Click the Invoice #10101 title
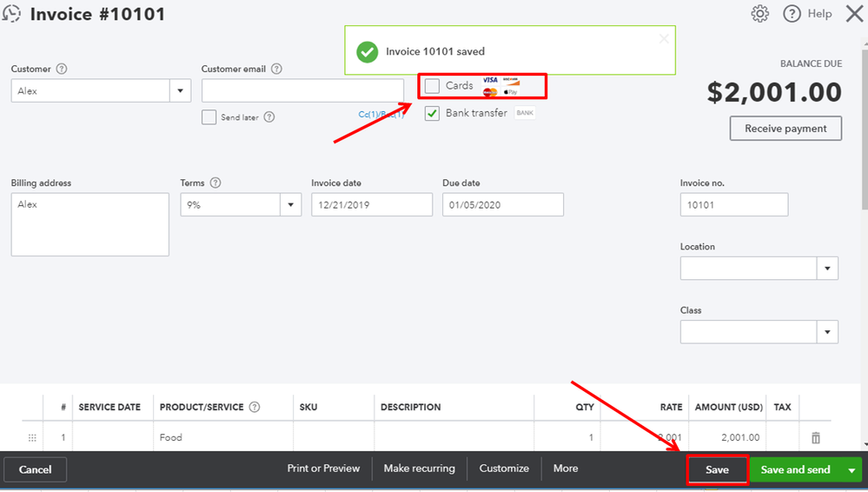 (x=97, y=14)
